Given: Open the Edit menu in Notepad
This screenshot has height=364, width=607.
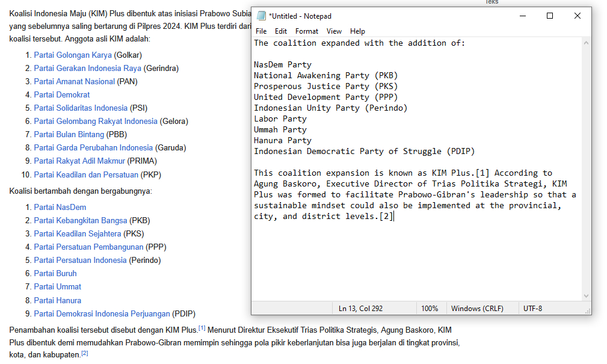Looking at the screenshot, I should pyautogui.click(x=281, y=31).
